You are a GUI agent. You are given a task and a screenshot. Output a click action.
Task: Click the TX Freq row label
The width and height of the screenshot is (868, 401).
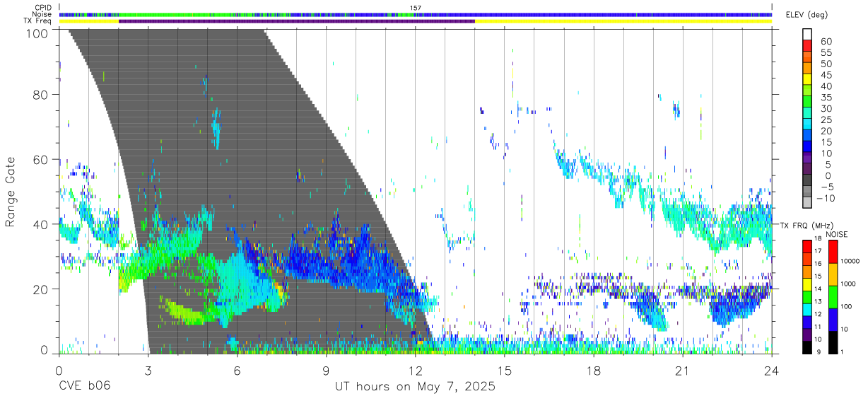click(x=38, y=21)
